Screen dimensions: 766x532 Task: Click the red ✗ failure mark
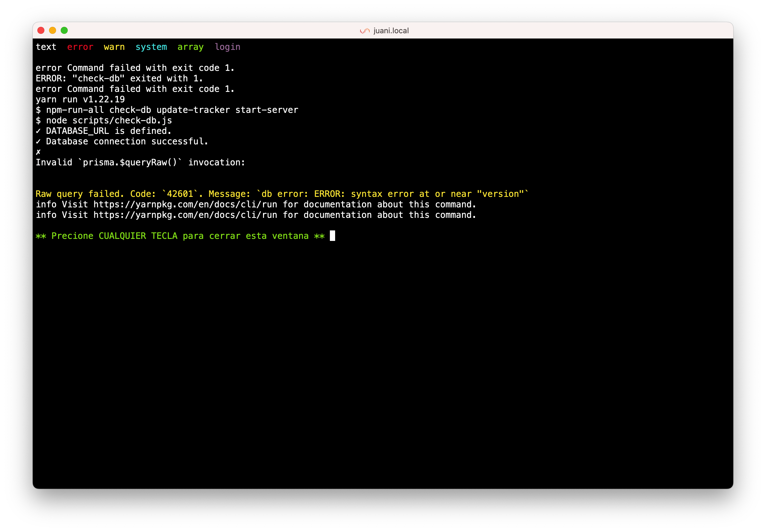[x=38, y=152]
